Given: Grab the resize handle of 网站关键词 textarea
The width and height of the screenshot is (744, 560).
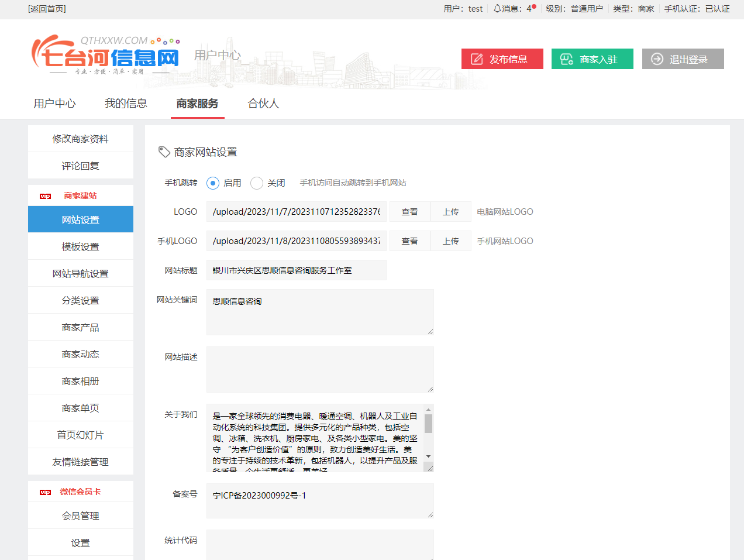Looking at the screenshot, I should tap(430, 331).
